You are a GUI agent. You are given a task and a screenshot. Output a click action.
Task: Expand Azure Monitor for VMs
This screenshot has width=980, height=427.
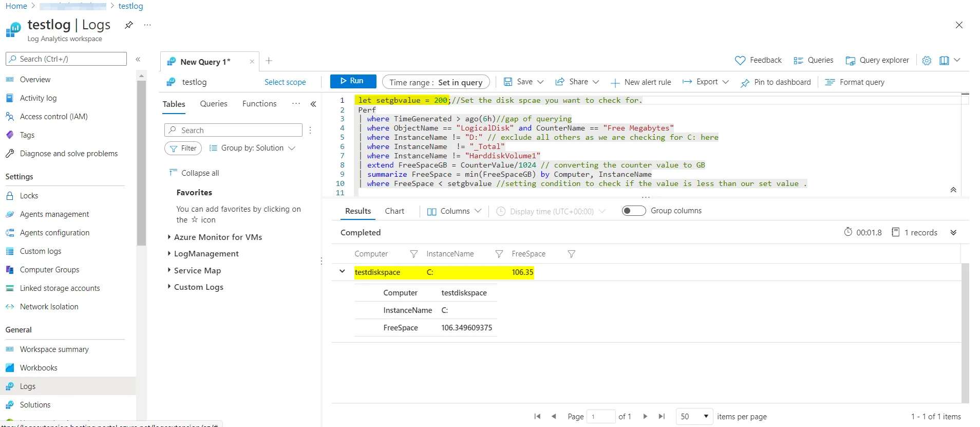click(215, 237)
